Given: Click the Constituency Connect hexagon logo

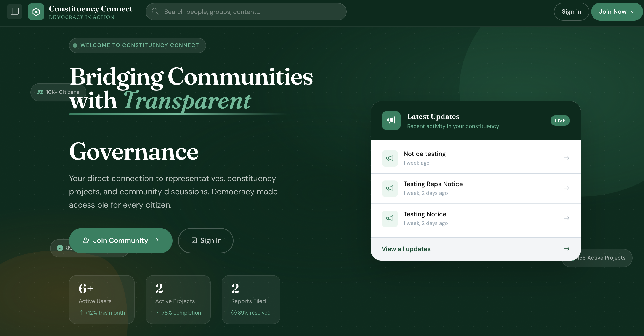Looking at the screenshot, I should tap(36, 11).
